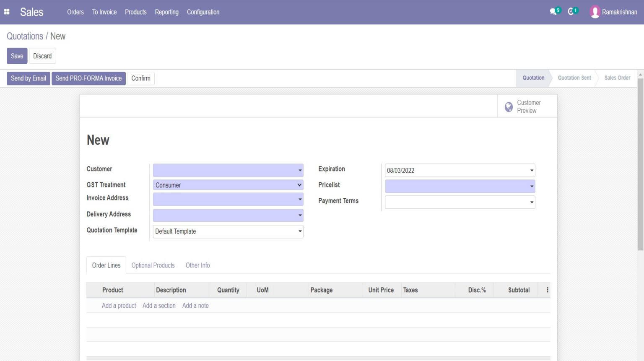
Task: Discard the quotation changes
Action: [x=42, y=56]
